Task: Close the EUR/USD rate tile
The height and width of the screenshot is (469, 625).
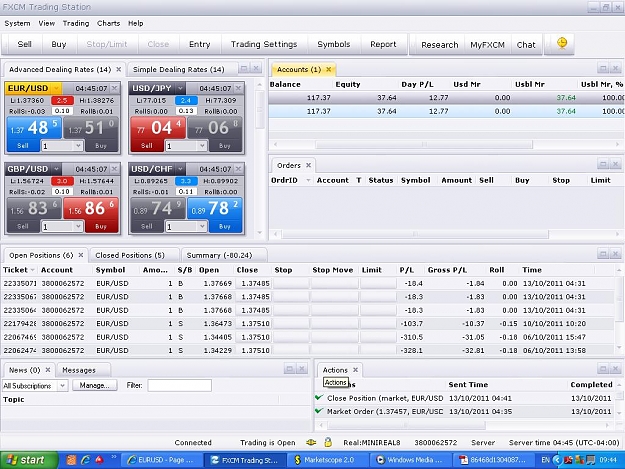Action: click(114, 88)
